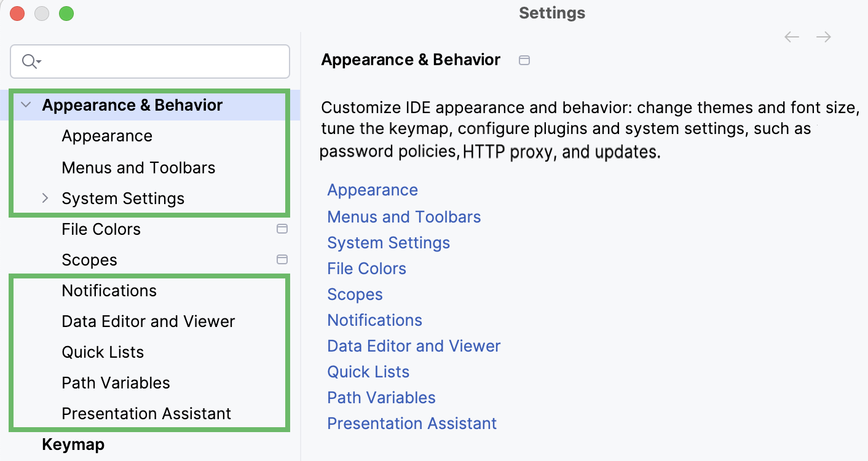Follow the Presentation Assistant link
Viewport: 868px width, 461px height.
412,423
